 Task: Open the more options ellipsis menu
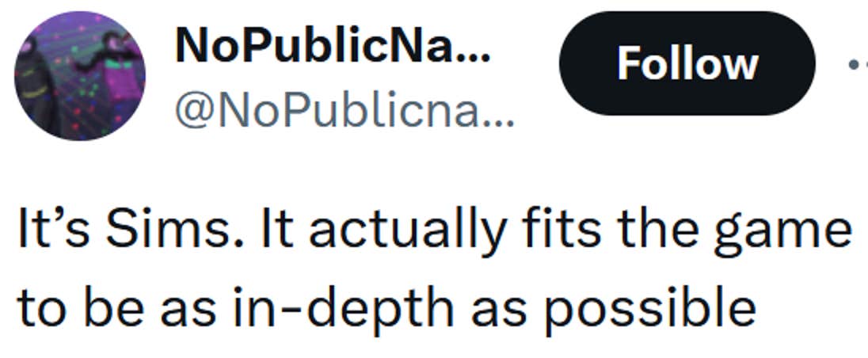857,65
